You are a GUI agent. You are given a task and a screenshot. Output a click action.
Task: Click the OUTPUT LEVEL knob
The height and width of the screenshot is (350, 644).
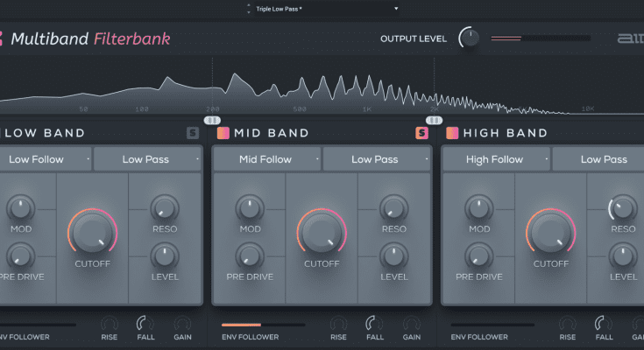pyautogui.click(x=471, y=38)
